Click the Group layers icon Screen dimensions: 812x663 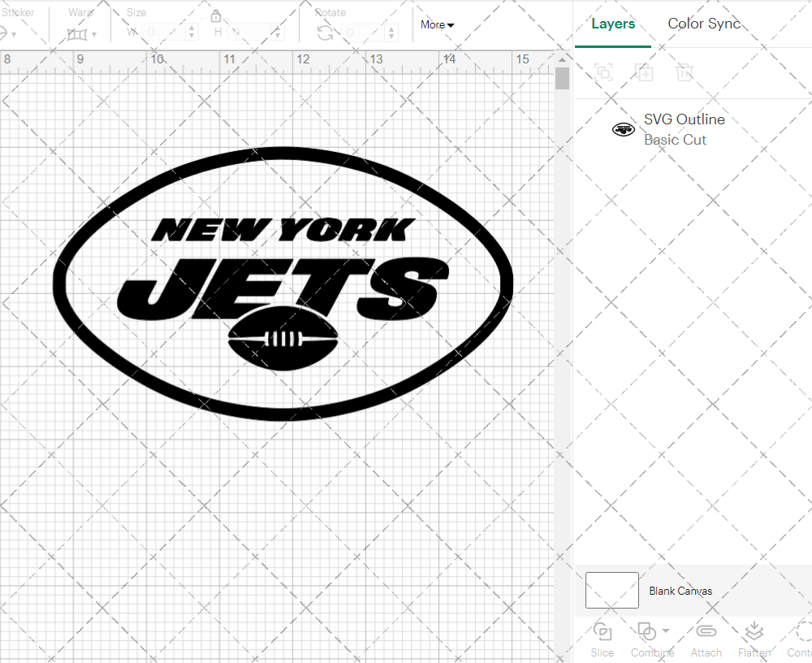(x=603, y=72)
